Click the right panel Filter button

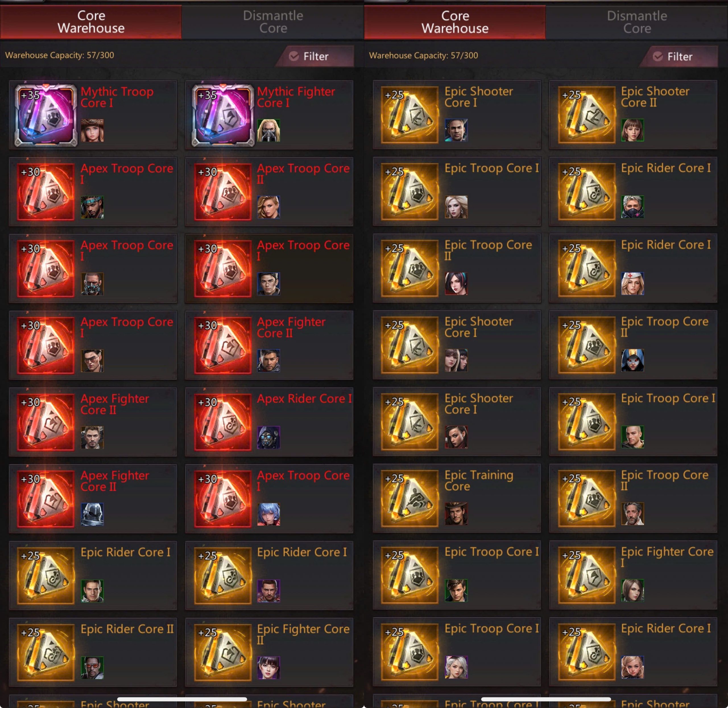click(679, 57)
